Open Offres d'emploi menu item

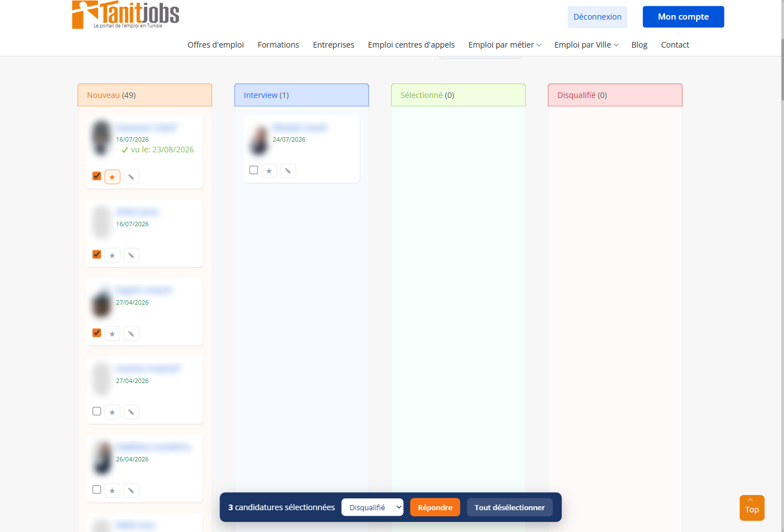pyautogui.click(x=216, y=45)
